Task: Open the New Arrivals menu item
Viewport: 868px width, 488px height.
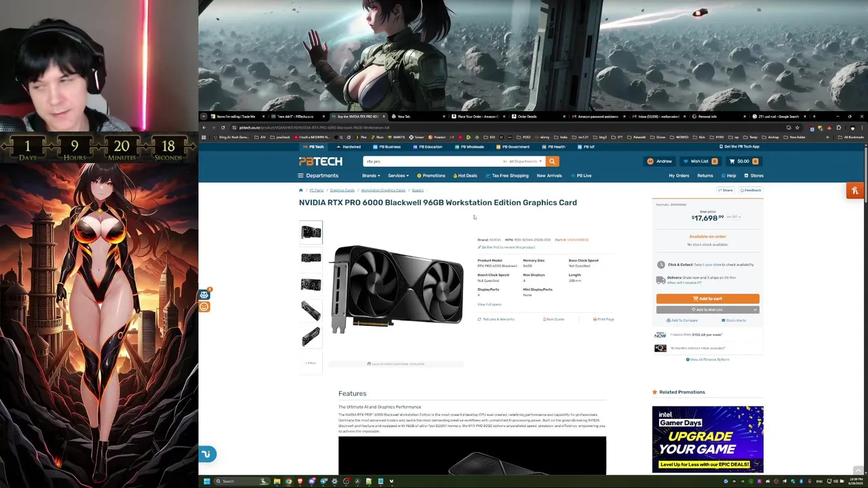Action: (x=549, y=176)
